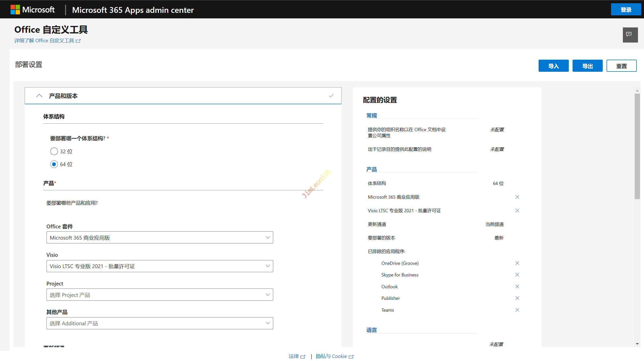This screenshot has width=644, height=361.
Task: Remove Microsoft 365 商业应用版 from configured settings
Action: pos(517,197)
